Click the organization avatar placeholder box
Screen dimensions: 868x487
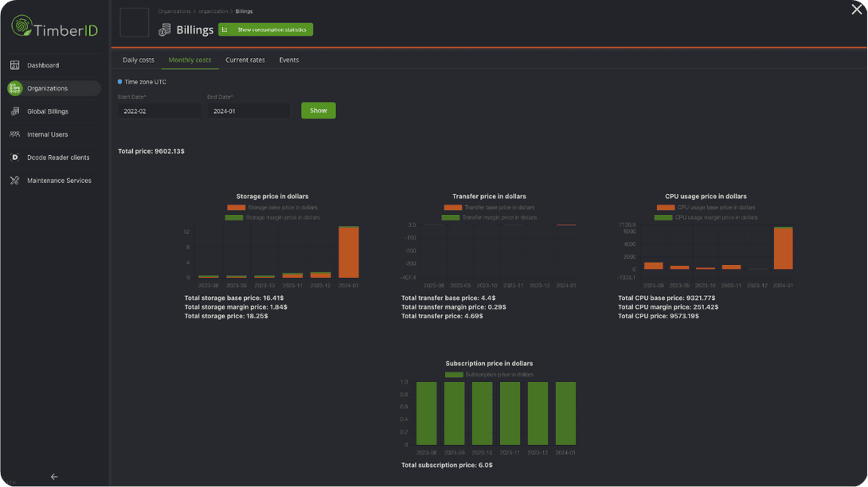tap(135, 23)
